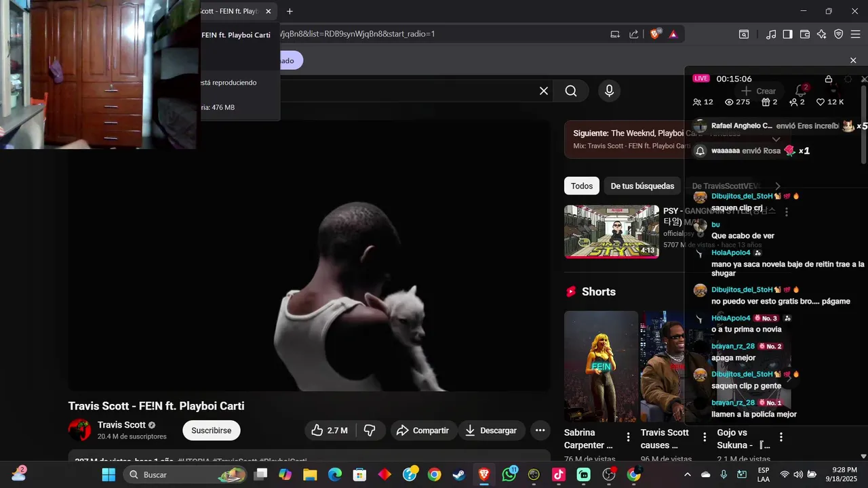Click chat message 'apaga mejor'
The height and width of the screenshot is (488, 868).
733,358
